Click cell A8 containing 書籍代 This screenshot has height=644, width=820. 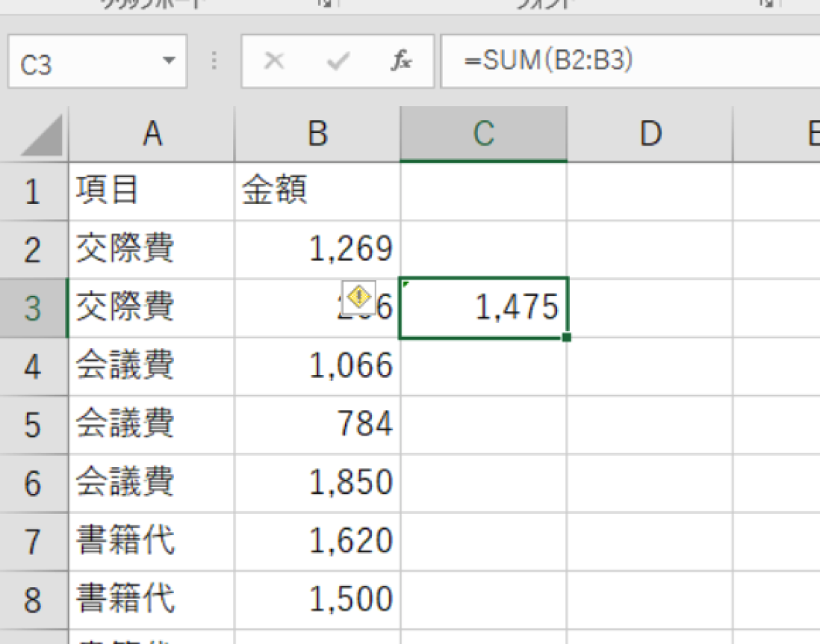click(x=152, y=600)
